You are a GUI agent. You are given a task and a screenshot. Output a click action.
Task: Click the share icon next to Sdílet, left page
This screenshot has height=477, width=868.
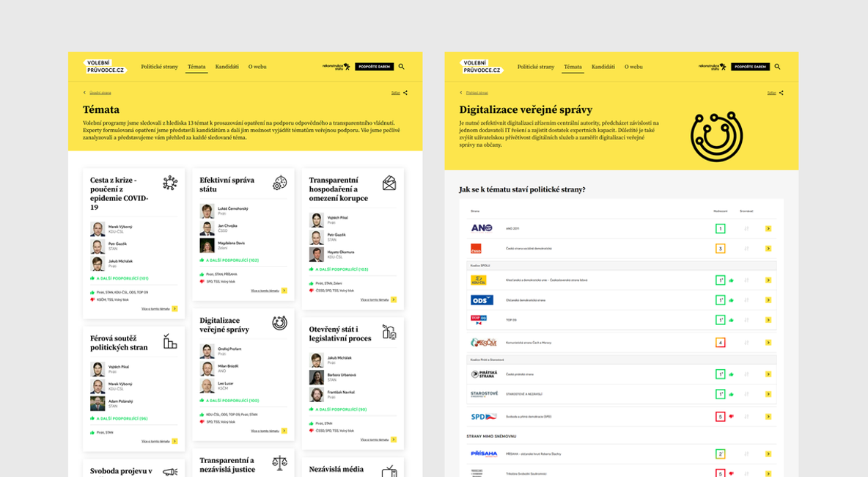coord(405,92)
